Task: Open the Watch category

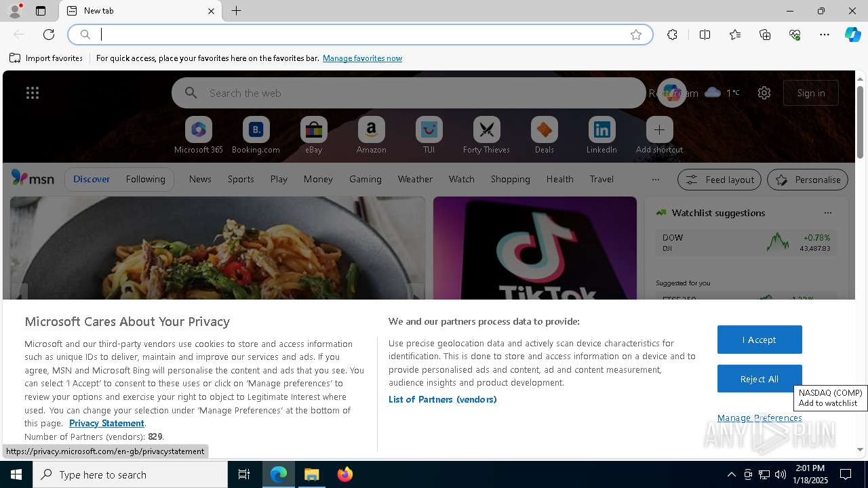Action: coord(462,179)
